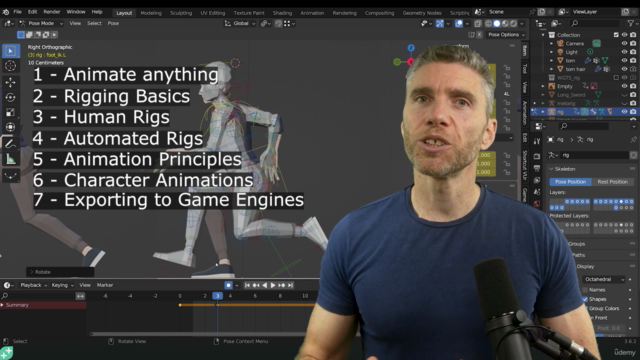Click the Light object icon in outliner

click(x=560, y=52)
